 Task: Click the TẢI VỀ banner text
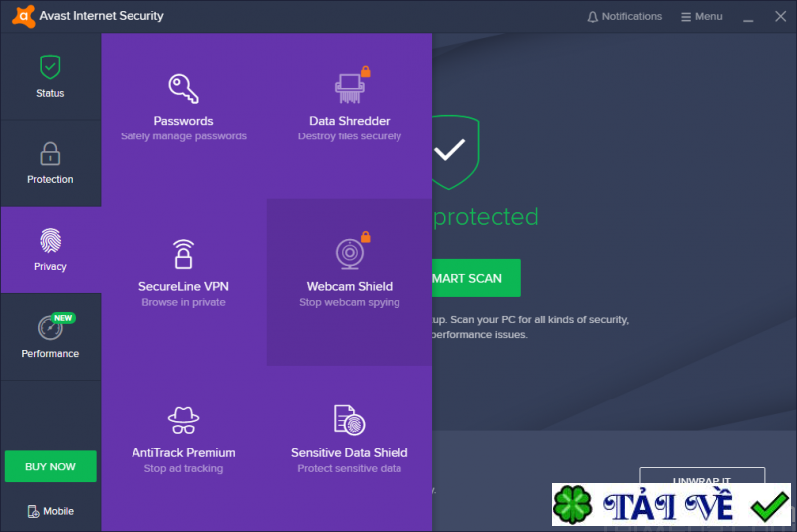667,505
